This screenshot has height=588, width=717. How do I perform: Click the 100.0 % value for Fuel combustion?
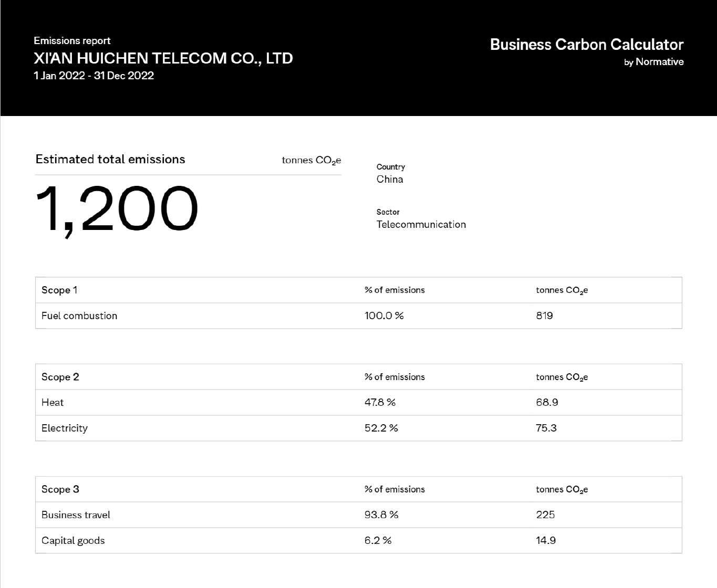pos(384,316)
